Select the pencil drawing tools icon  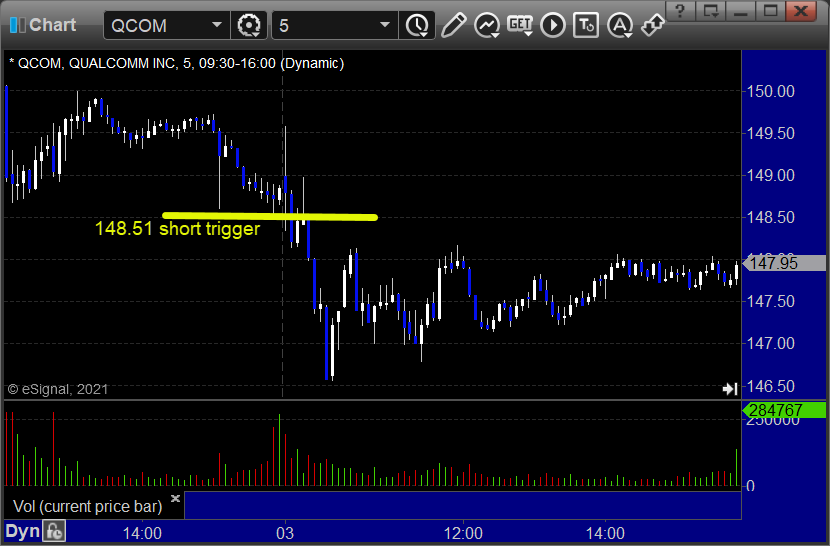coord(453,25)
